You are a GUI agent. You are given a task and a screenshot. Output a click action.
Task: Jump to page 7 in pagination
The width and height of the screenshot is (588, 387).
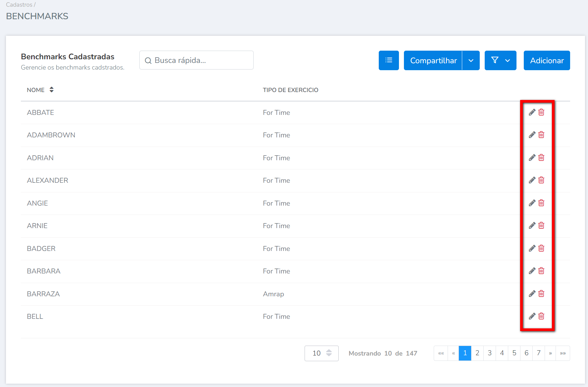click(539, 353)
